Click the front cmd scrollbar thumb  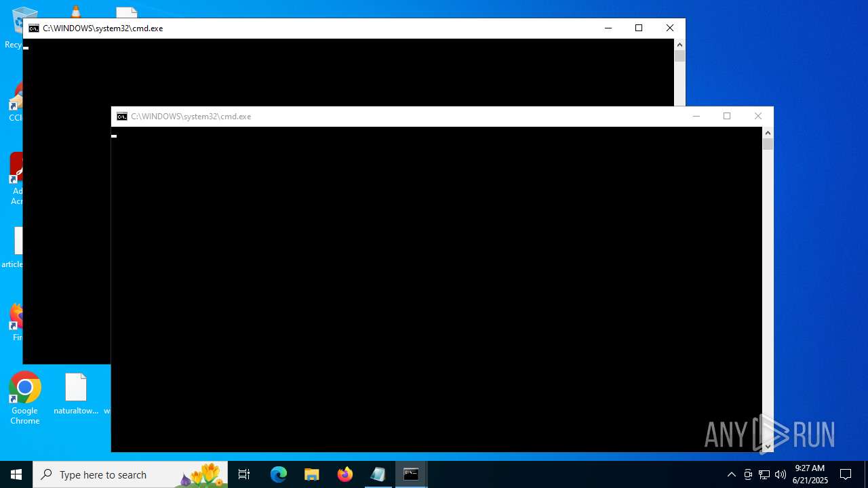[x=768, y=144]
